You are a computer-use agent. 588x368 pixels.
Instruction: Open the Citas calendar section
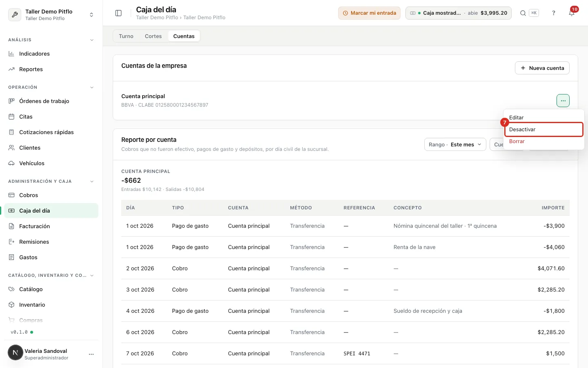[51, 117]
